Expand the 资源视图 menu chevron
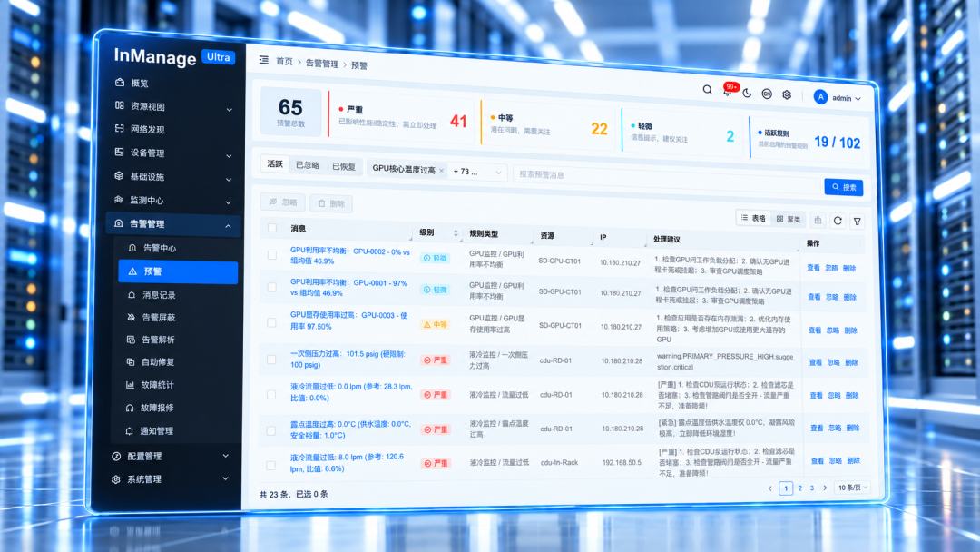 229,109
